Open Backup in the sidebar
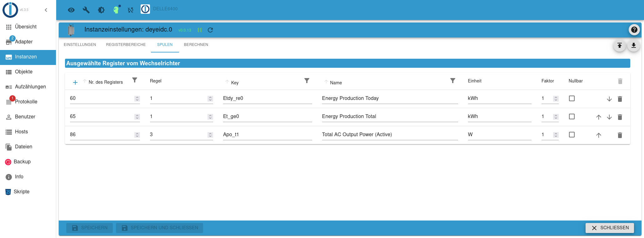This screenshot has width=644, height=238. [x=28, y=162]
